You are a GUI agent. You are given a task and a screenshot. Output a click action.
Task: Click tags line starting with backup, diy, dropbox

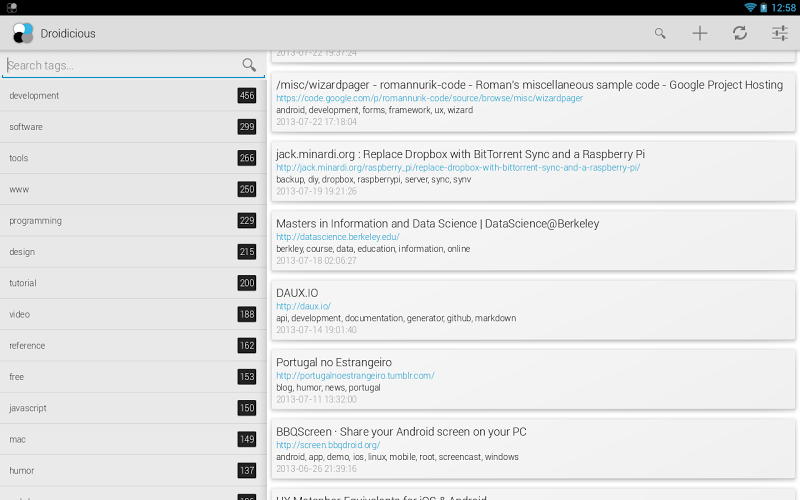373,180
